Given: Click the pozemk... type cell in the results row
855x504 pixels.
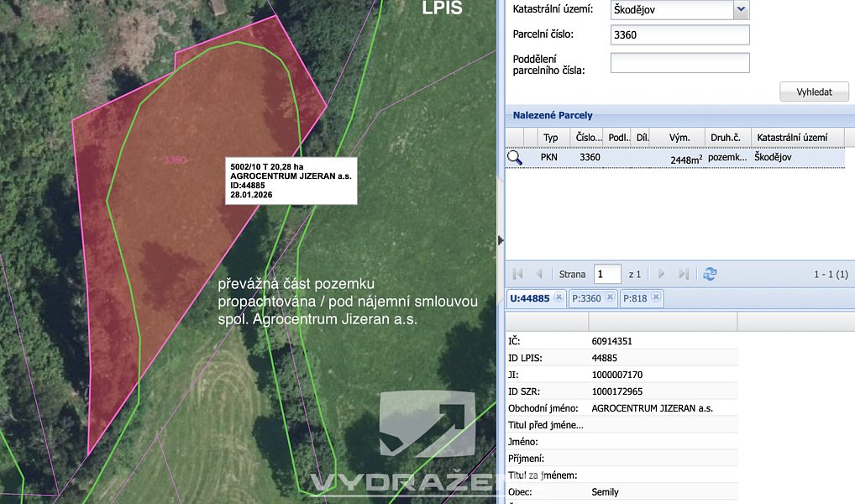Looking at the screenshot, I should click(727, 157).
